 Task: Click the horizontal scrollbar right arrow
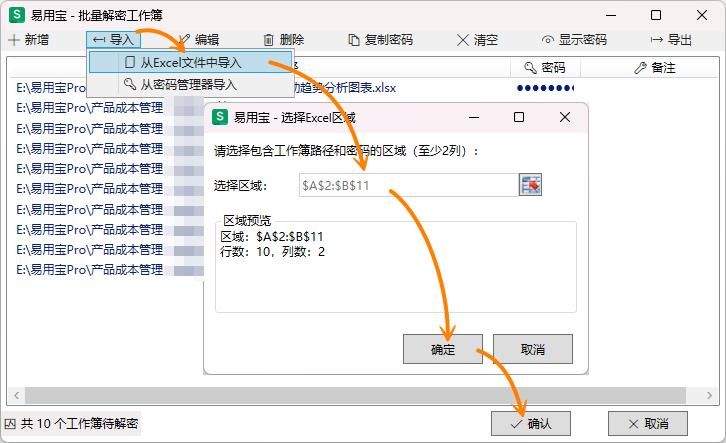click(709, 395)
